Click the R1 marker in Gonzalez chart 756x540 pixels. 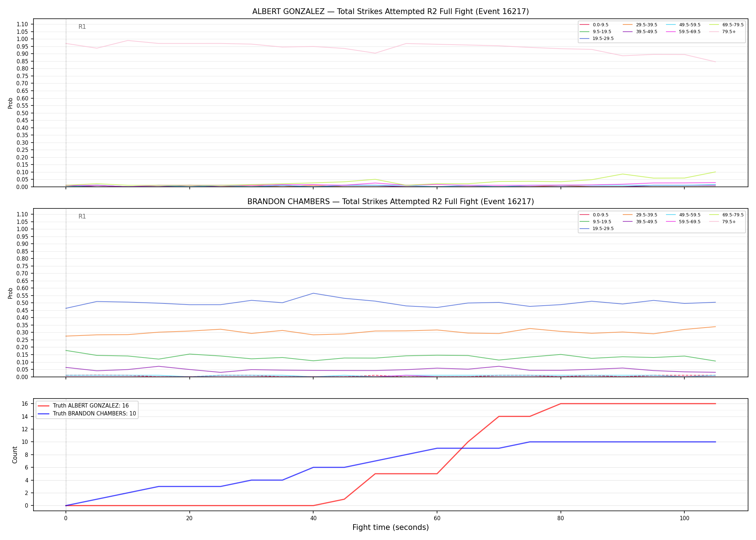point(82,27)
